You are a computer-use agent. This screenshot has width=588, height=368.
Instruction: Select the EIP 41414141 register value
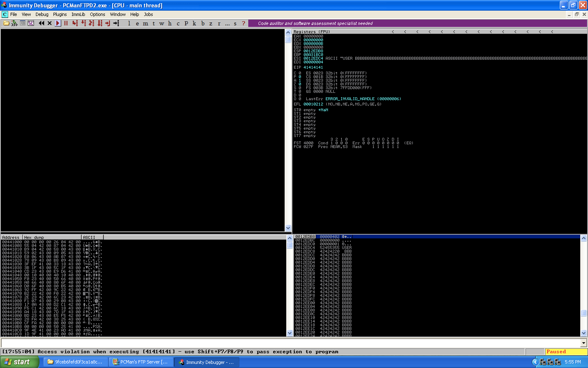313,67
